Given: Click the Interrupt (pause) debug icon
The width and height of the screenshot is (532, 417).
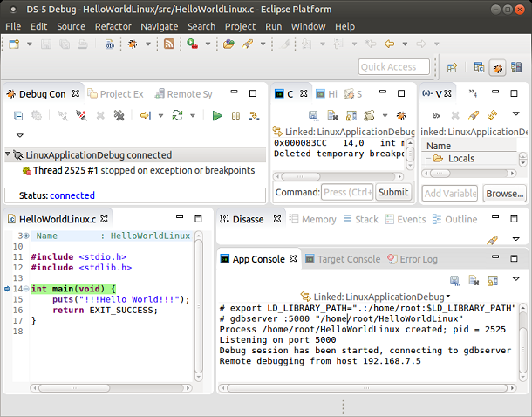Looking at the screenshot, I should click(235, 115).
